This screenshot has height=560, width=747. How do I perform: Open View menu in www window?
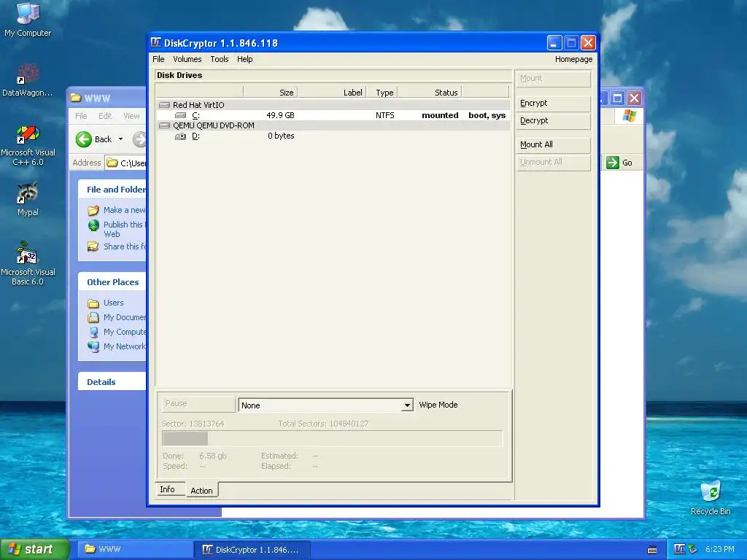click(131, 116)
